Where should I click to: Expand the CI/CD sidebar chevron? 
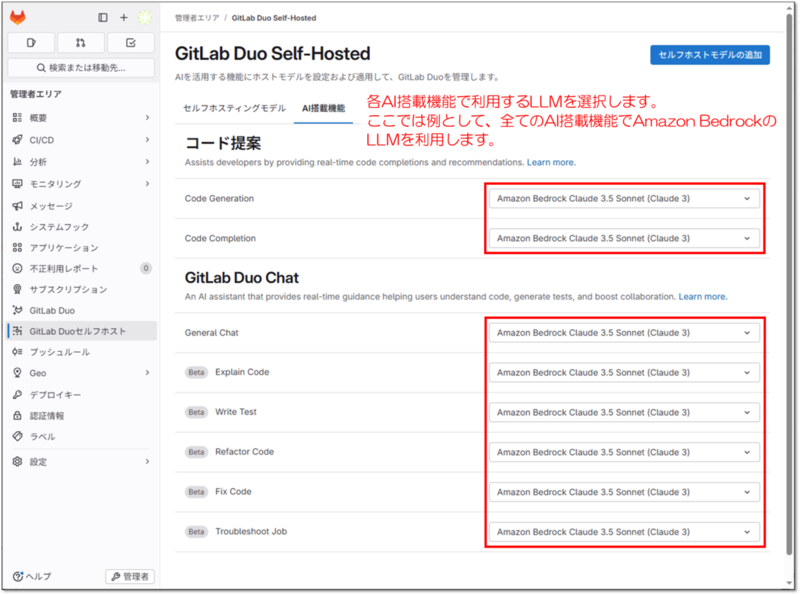[x=147, y=140]
